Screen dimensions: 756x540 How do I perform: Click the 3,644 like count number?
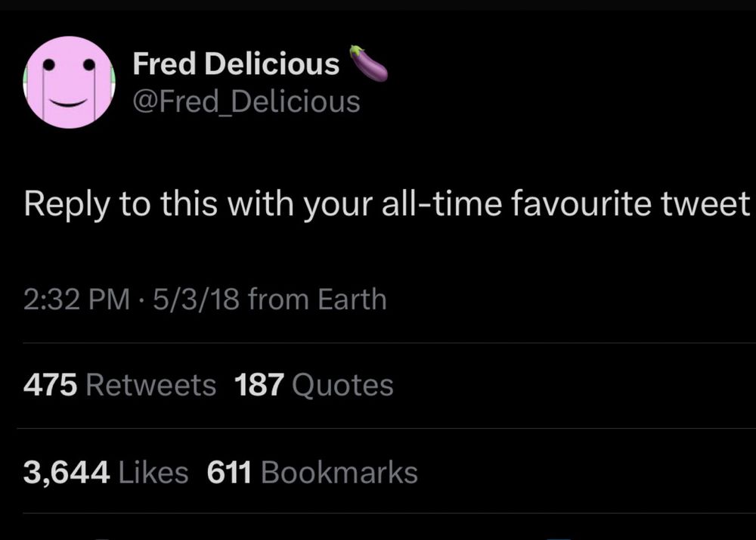tap(67, 473)
